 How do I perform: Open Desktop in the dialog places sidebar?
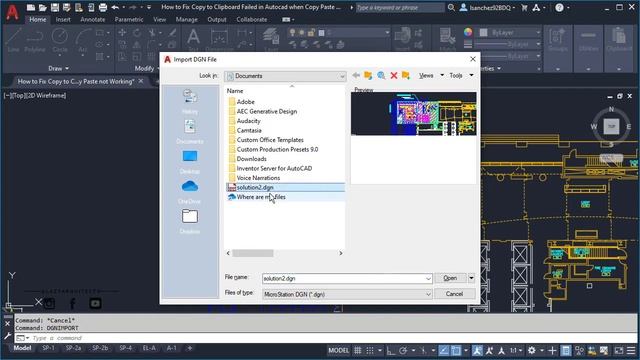click(190, 162)
